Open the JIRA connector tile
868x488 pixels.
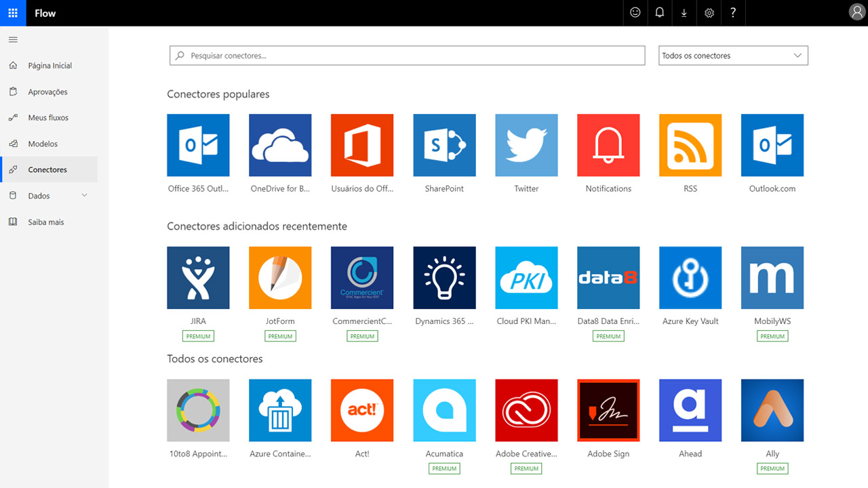click(198, 278)
